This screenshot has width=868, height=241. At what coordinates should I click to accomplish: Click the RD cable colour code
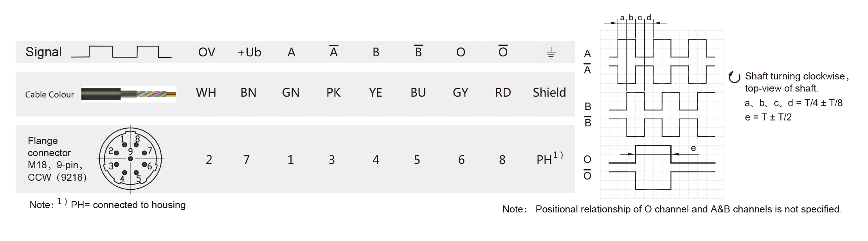coord(503,93)
